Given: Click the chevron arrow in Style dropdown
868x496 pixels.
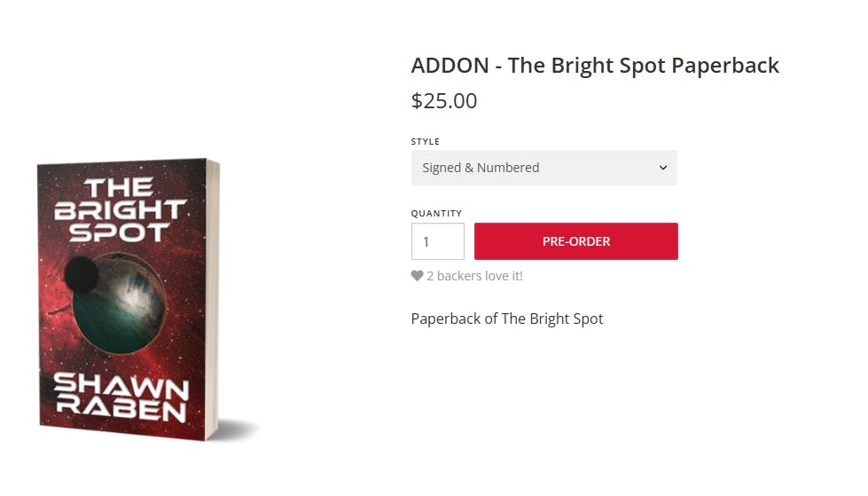Looking at the screenshot, I should [662, 168].
